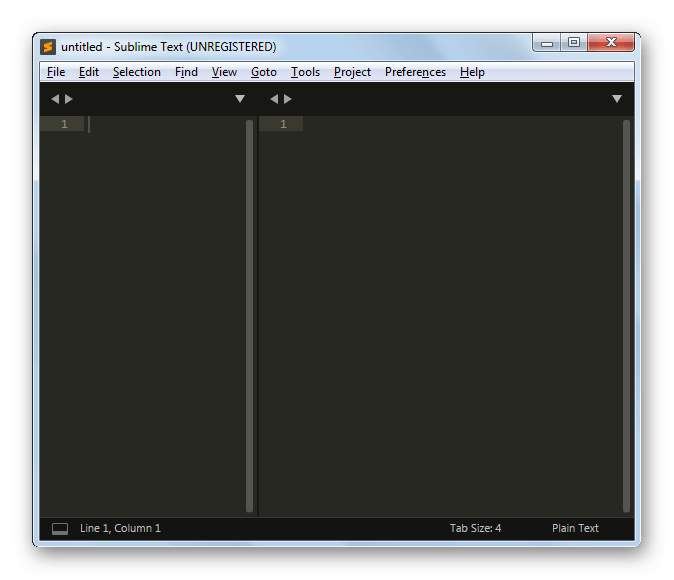
Task: Open Plain Text syntax selector
Action: (575, 528)
